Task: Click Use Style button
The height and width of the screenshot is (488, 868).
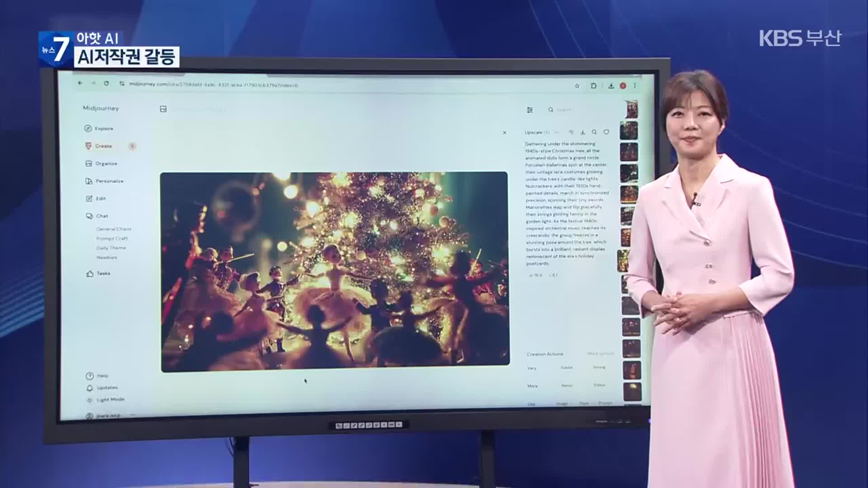Action: 584,404
